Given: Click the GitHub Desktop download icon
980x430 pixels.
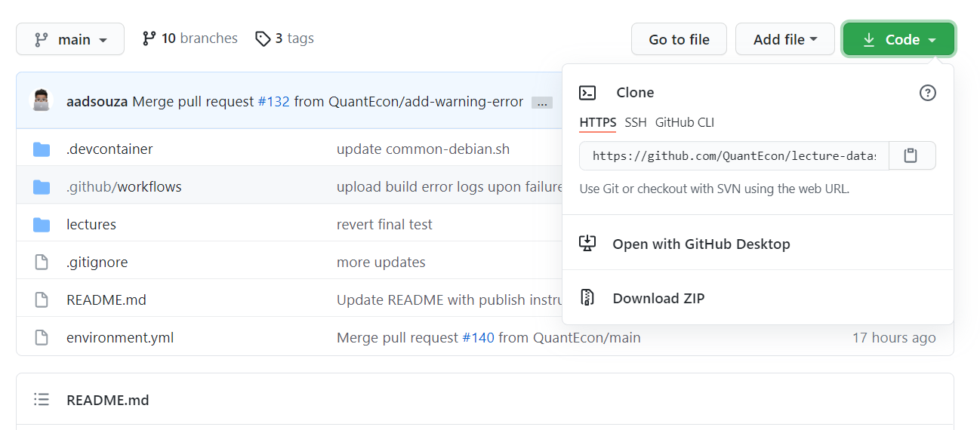Looking at the screenshot, I should 587,244.
